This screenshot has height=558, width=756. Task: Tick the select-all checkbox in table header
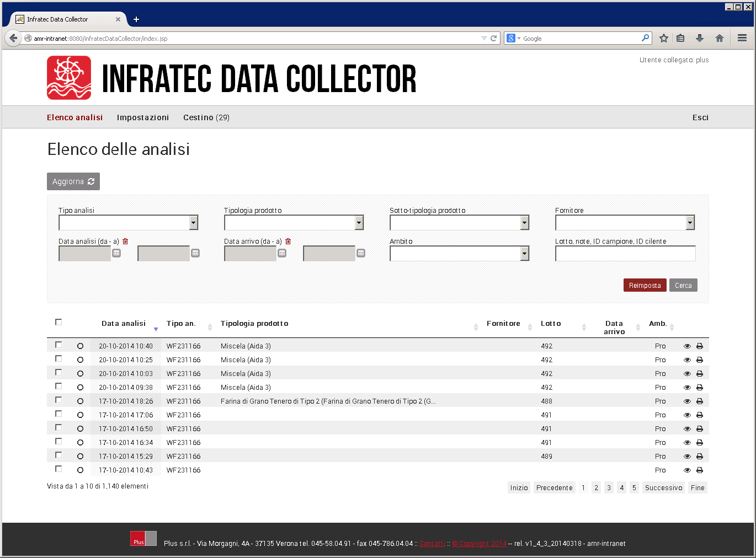[x=58, y=322]
